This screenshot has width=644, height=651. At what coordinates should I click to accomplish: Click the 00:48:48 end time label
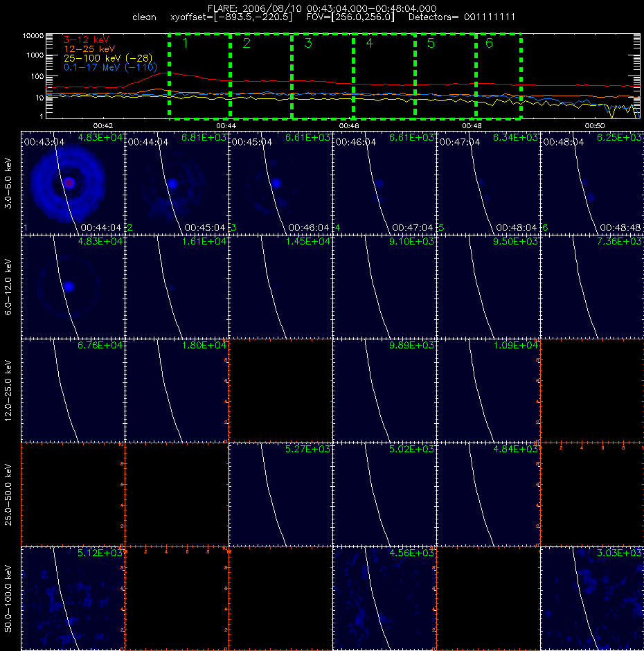(620, 228)
